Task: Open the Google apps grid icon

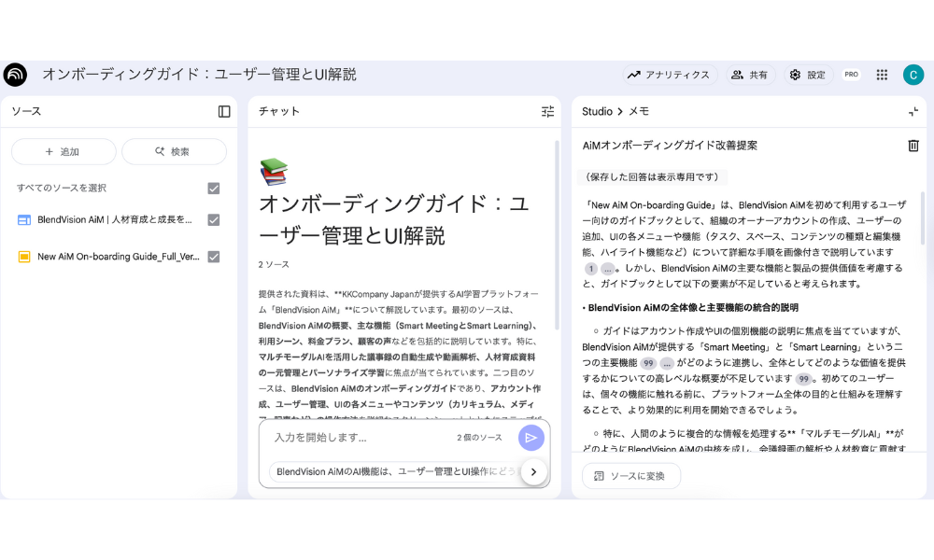Action: coord(883,75)
